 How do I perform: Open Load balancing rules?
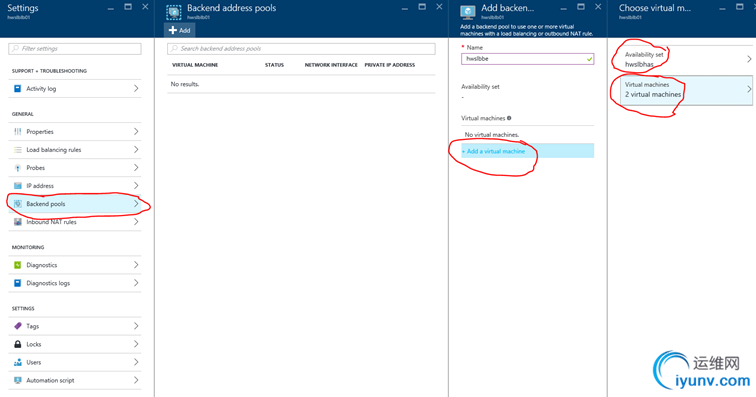coord(75,150)
